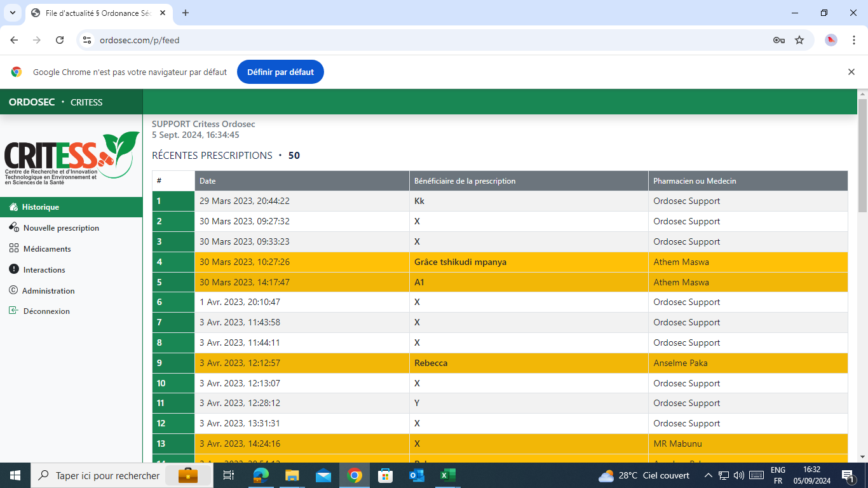Dismiss the default browser notification bar
This screenshot has width=868, height=488.
[851, 72]
